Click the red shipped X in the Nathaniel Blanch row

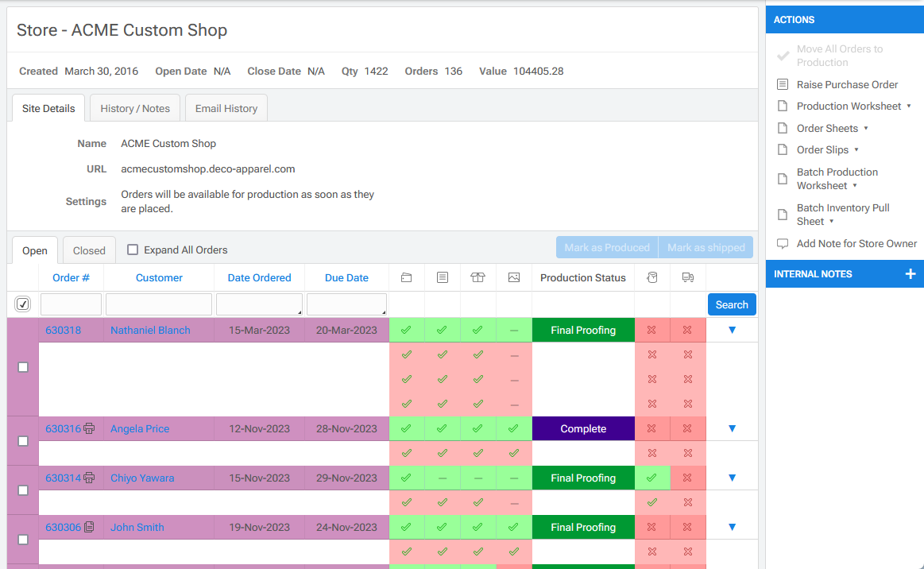pos(688,331)
